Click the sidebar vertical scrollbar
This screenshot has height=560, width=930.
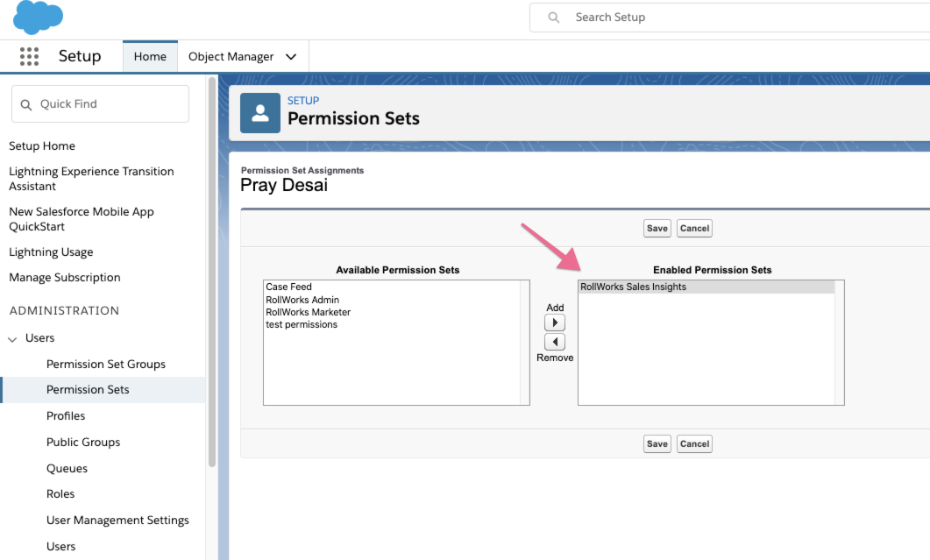tap(212, 273)
